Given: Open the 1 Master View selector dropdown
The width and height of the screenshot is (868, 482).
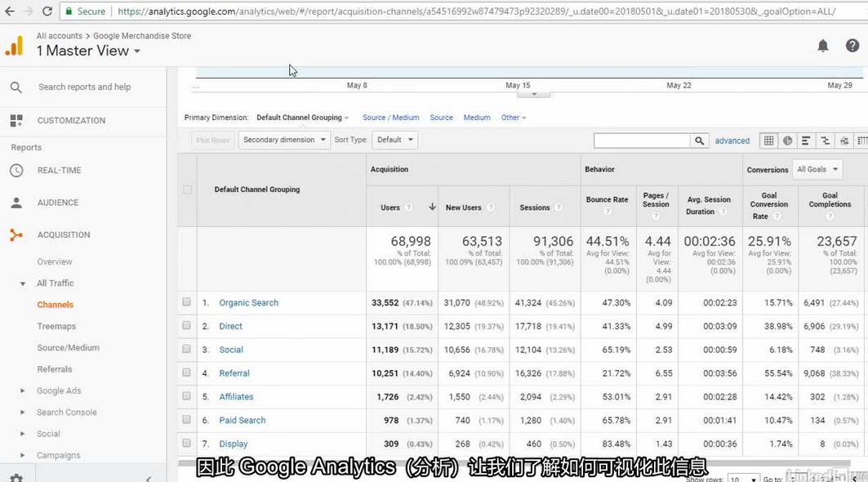Looking at the screenshot, I should click(x=88, y=51).
